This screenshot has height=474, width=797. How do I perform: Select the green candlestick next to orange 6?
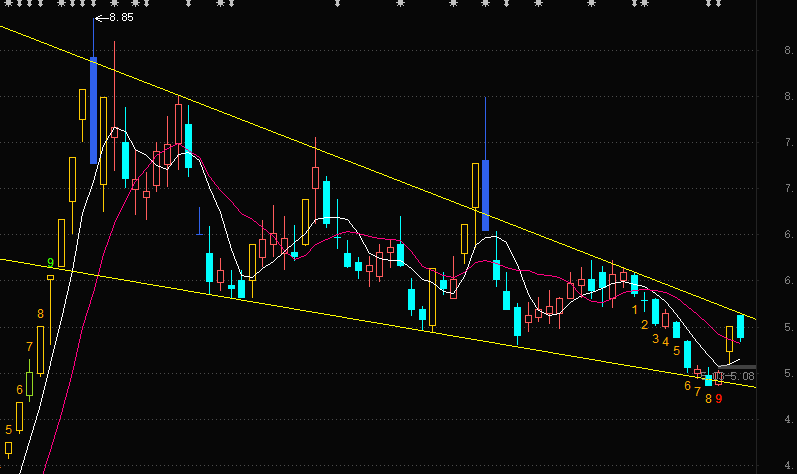point(29,384)
